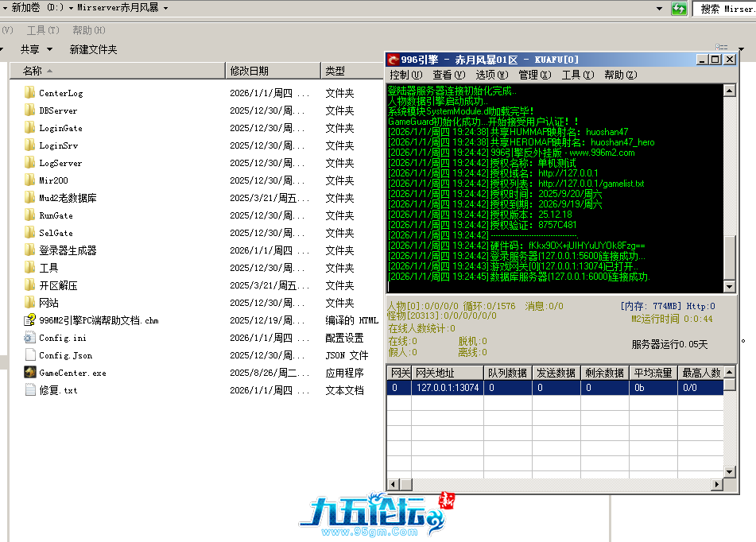Click the 996M2 engine help document icon
This screenshot has height=542, width=756.
click(x=30, y=320)
